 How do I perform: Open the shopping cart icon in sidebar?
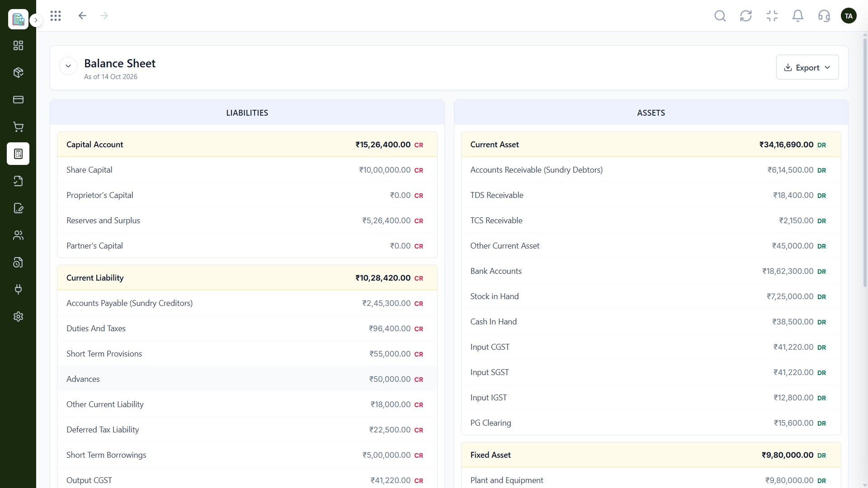click(x=18, y=127)
